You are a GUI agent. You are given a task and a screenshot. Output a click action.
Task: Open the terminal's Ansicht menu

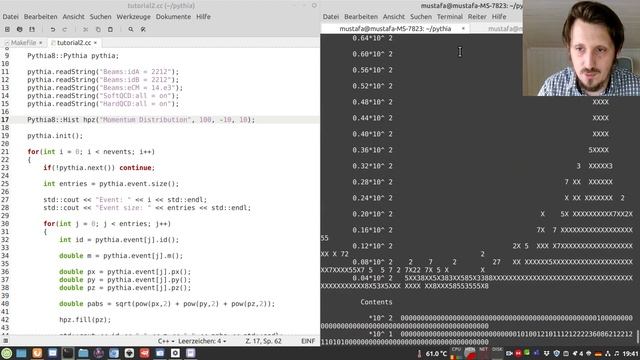394,17
